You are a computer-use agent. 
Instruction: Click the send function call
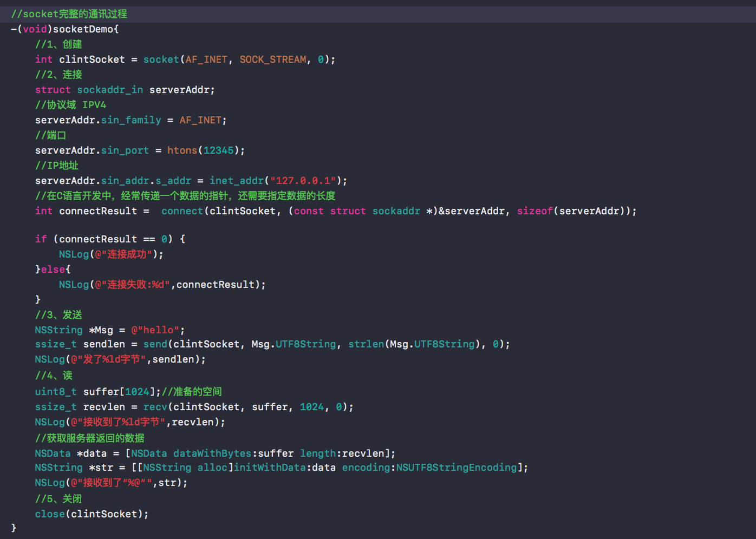coord(155,344)
